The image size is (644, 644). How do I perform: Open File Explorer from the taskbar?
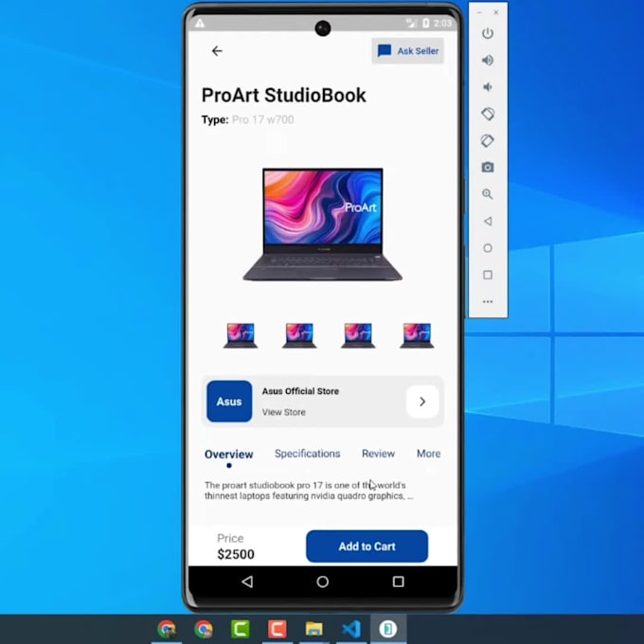(314, 629)
